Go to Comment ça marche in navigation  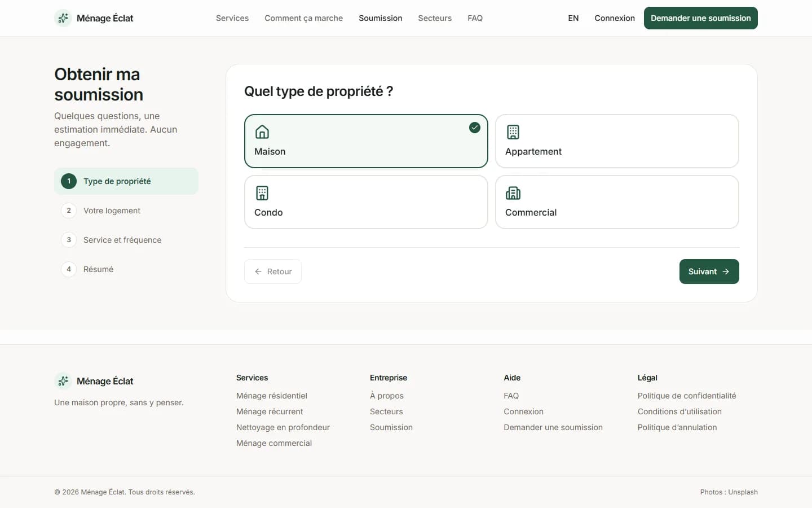(x=303, y=18)
